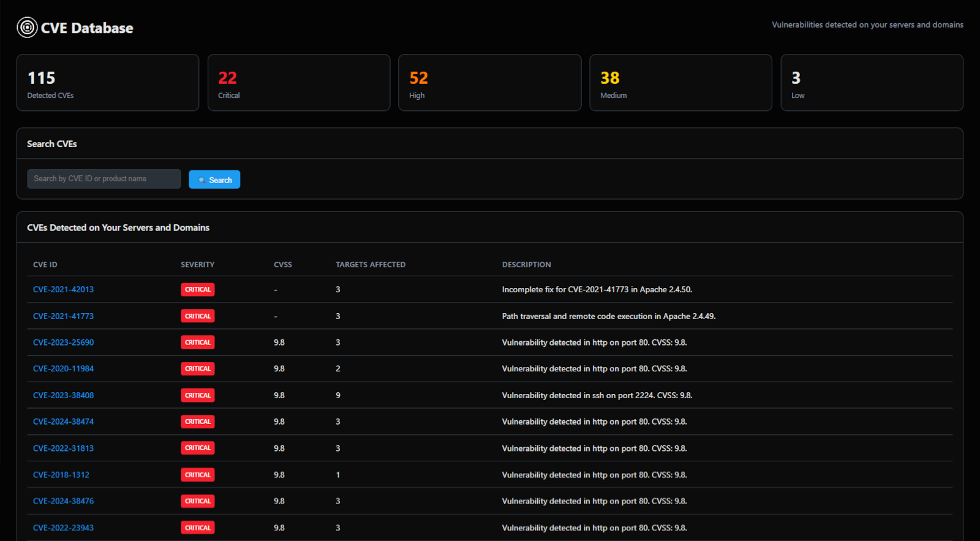980x541 pixels.
Task: Focus the CVE ID search field
Action: 104,179
